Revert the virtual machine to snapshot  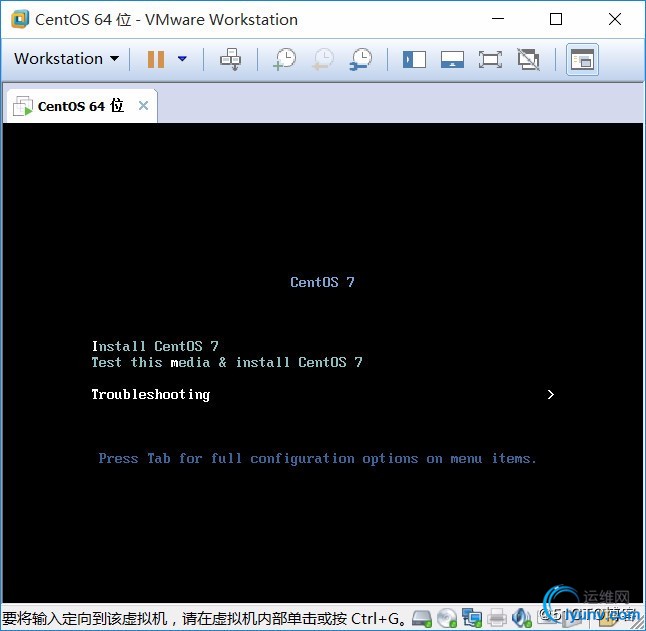pos(323,59)
